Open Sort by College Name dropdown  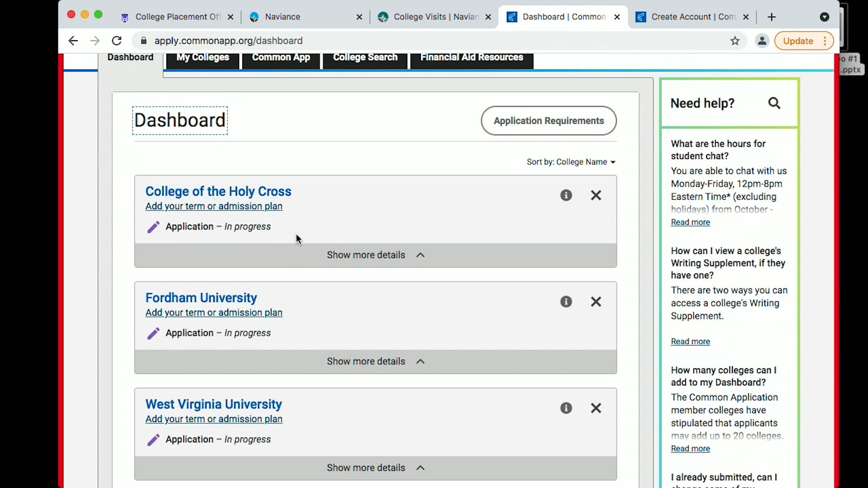pos(571,162)
